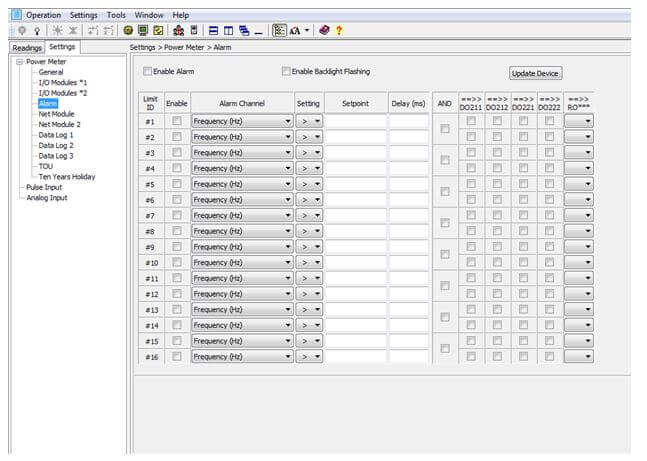This screenshot has height=461, width=647.
Task: Click the font size AA toolbar icon
Action: pyautogui.click(x=295, y=31)
